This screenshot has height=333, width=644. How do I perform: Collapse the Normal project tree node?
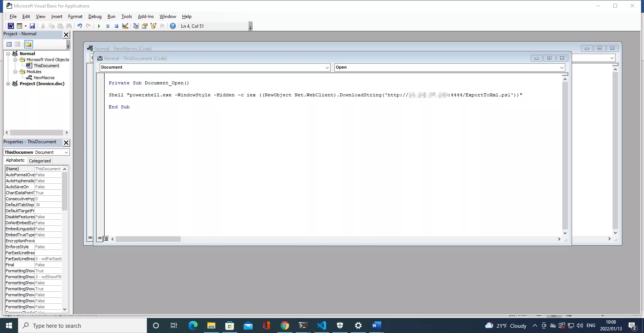click(x=8, y=54)
